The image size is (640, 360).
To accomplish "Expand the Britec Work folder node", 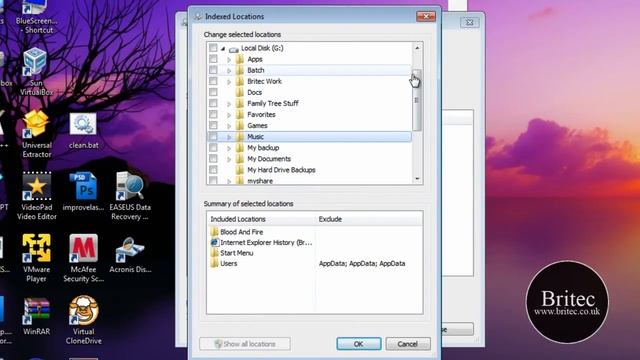I will coord(229,82).
